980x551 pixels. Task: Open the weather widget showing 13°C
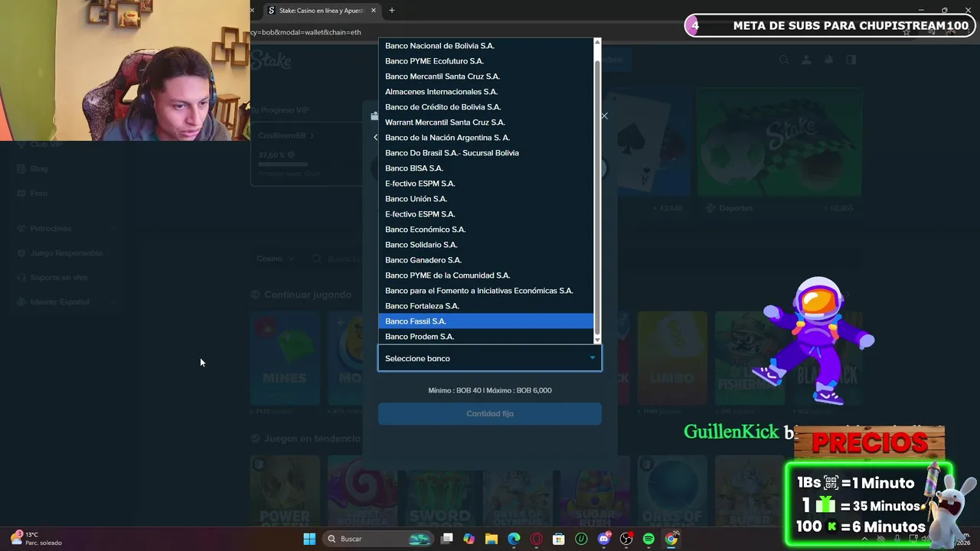coord(35,539)
